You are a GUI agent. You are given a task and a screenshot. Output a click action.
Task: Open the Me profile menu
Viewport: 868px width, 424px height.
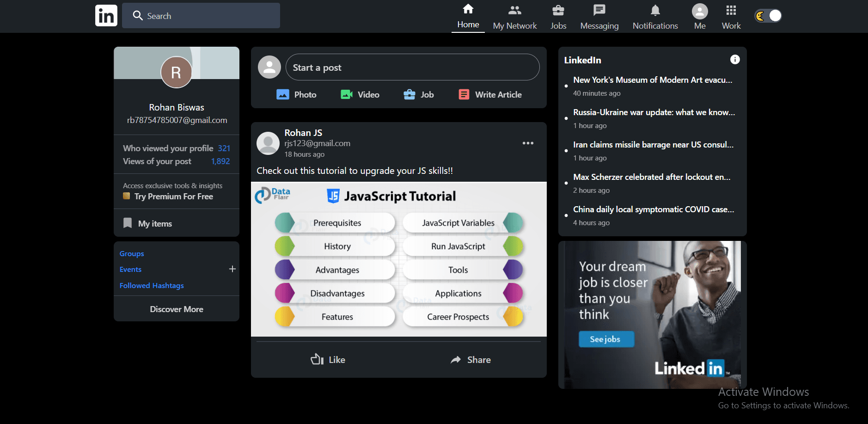700,17
